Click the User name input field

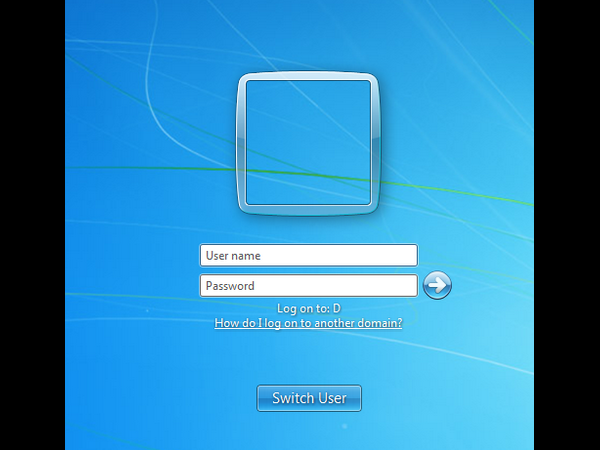[308, 255]
